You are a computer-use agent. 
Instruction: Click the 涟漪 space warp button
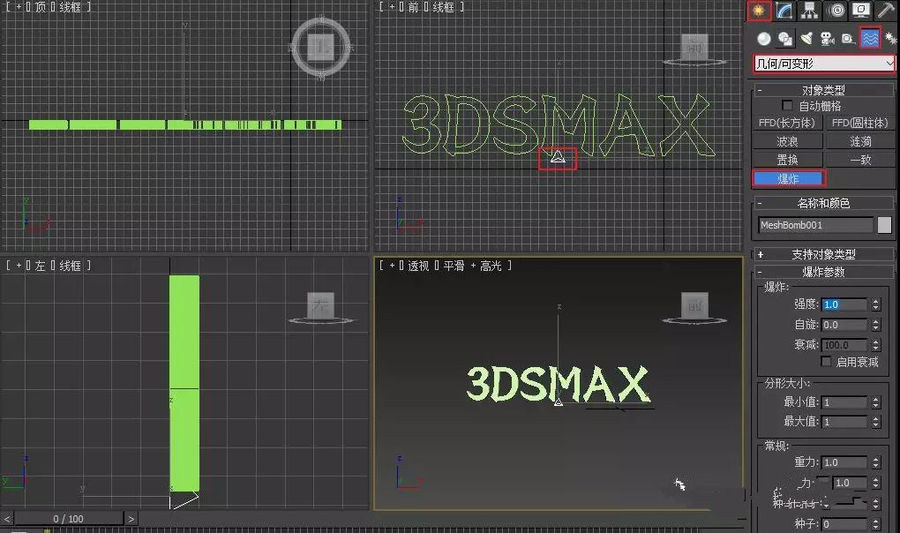click(x=859, y=141)
